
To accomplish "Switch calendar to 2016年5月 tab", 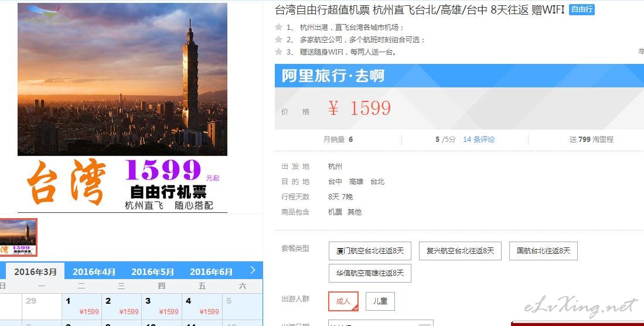I will pos(152,271).
